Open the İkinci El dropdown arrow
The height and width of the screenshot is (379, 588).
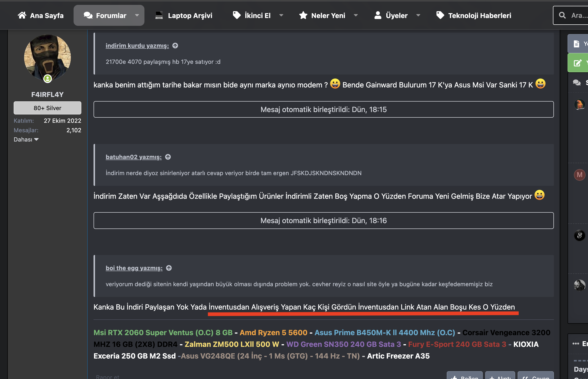pos(281,15)
